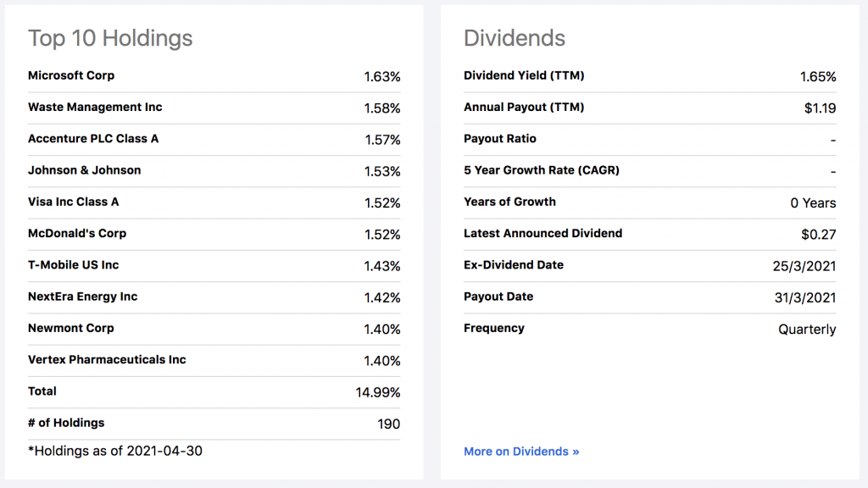
Task: Click Accenture's 1.57% weight
Action: pos(382,140)
